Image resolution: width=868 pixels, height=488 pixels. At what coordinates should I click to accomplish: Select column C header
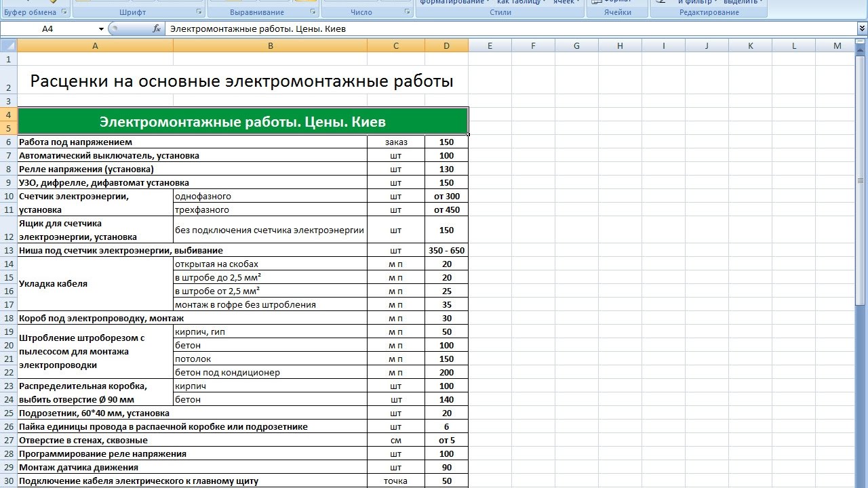click(x=396, y=45)
